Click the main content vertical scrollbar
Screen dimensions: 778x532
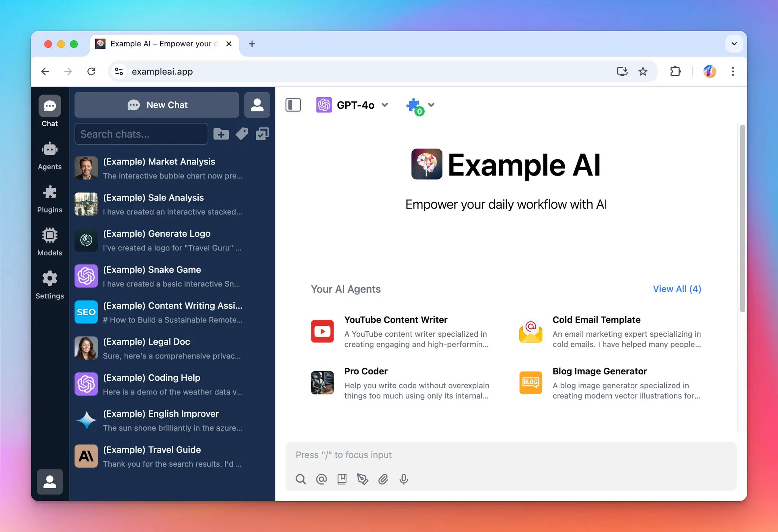[x=742, y=218]
